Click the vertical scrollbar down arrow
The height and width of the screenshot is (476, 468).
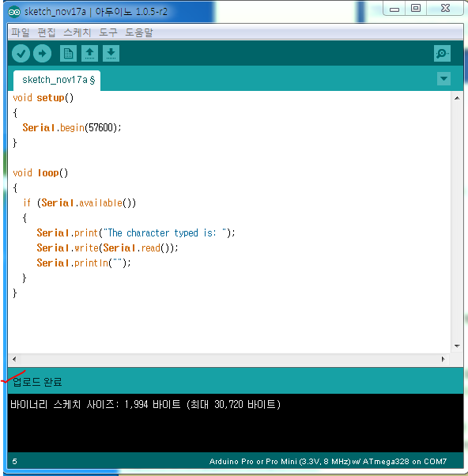click(457, 346)
